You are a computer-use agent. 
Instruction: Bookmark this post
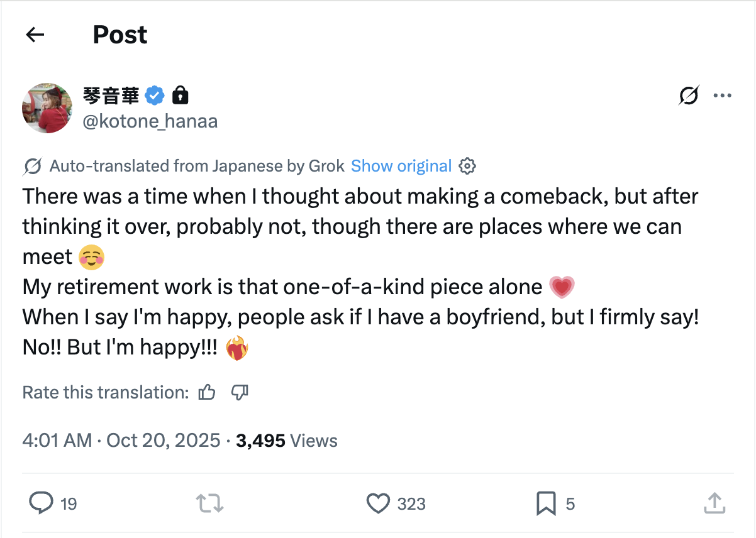pyautogui.click(x=545, y=503)
